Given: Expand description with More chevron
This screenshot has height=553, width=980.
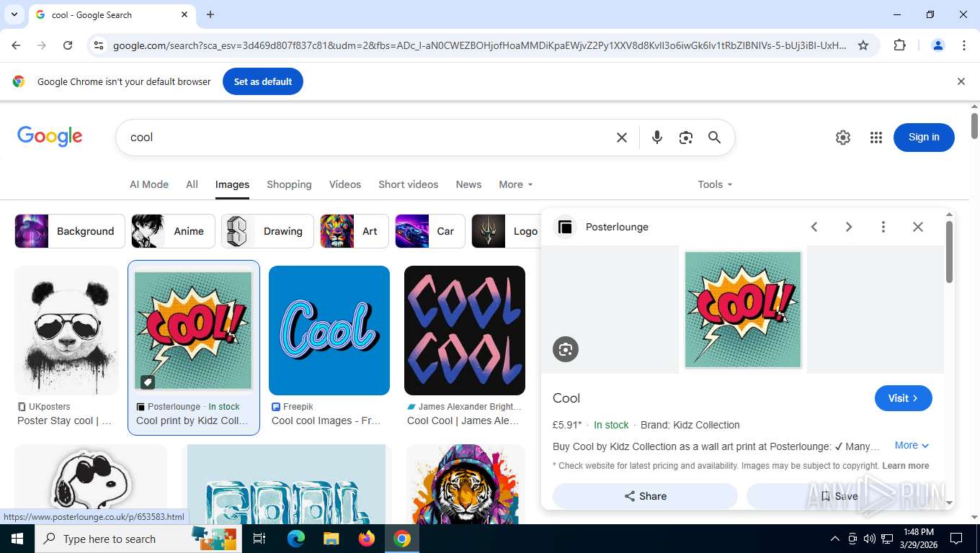Looking at the screenshot, I should click(x=912, y=446).
